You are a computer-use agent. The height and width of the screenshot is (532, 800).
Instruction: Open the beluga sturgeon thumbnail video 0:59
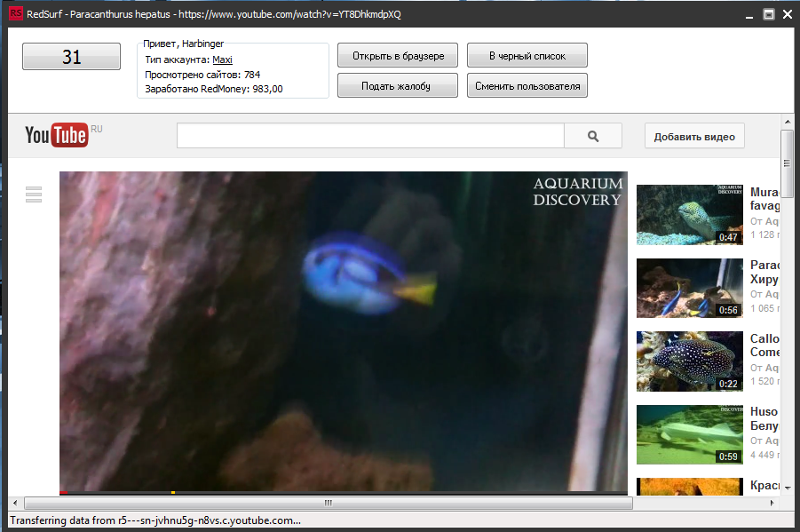coord(690,434)
